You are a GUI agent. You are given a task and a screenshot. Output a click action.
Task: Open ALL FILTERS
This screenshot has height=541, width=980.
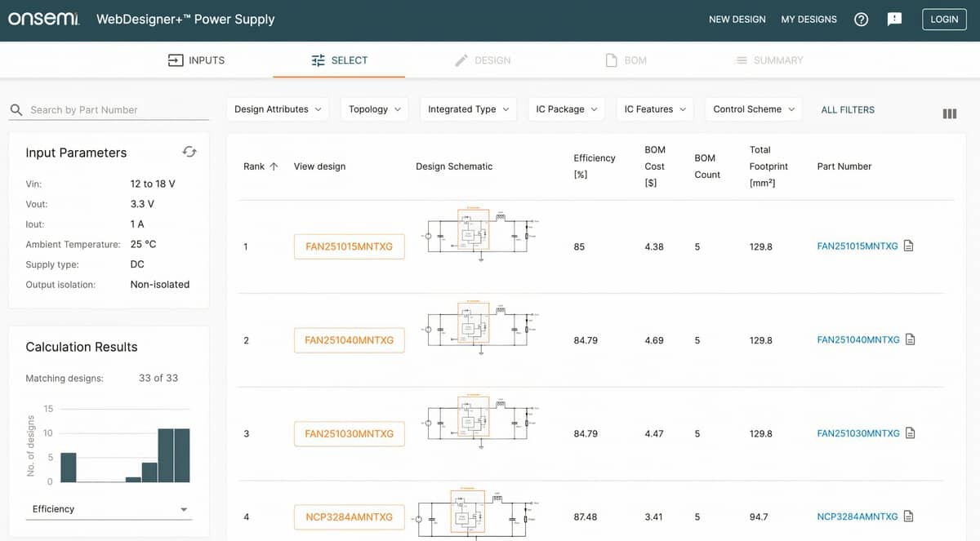(848, 109)
